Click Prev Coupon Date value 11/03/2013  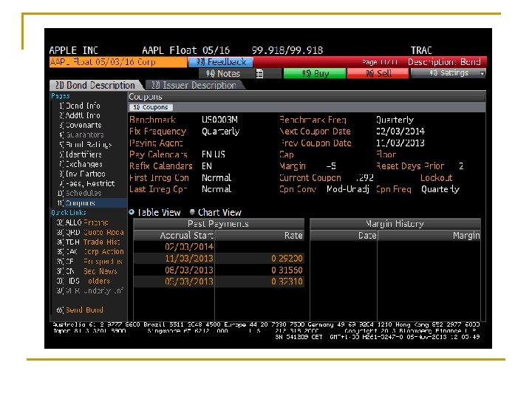click(400, 143)
